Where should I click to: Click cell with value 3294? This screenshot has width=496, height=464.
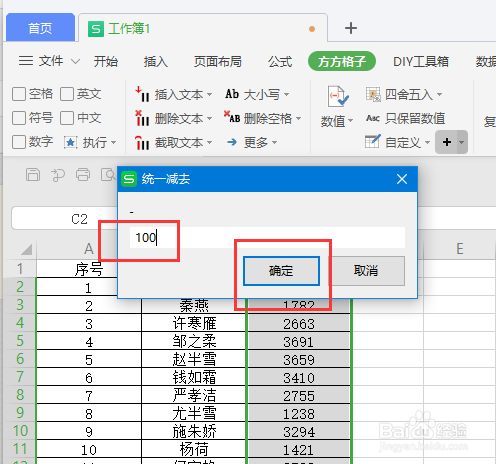pyautogui.click(x=299, y=431)
